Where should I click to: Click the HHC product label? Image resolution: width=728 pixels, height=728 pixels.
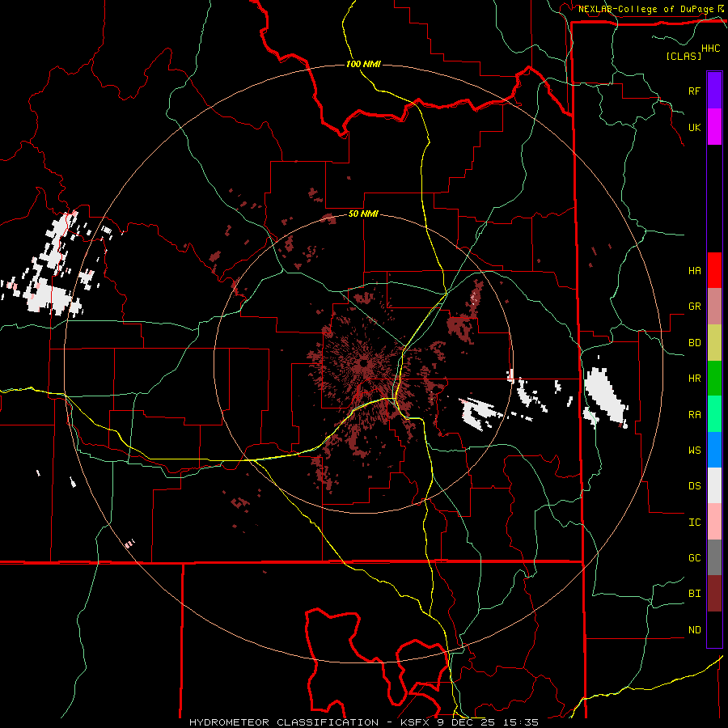(711, 49)
